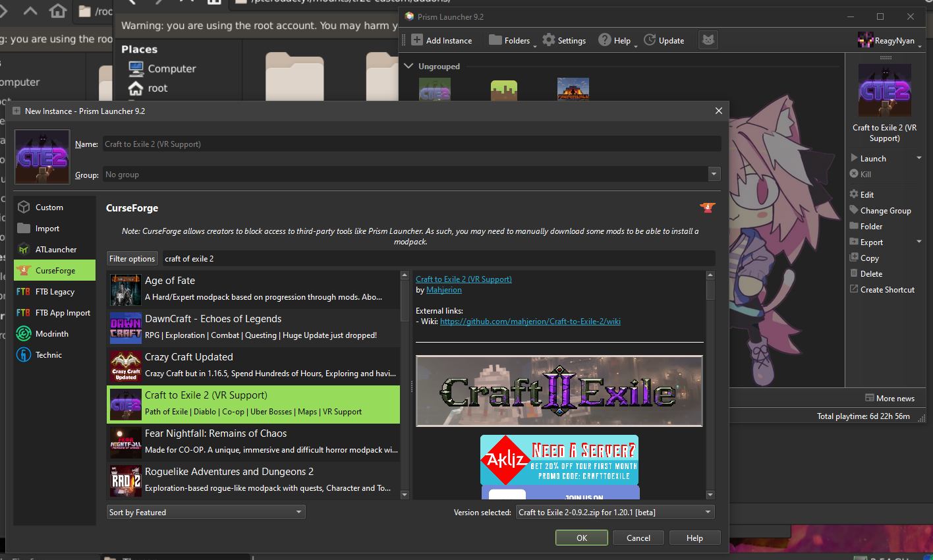
Task: Select CurseForge source in sidebar
Action: (55, 270)
